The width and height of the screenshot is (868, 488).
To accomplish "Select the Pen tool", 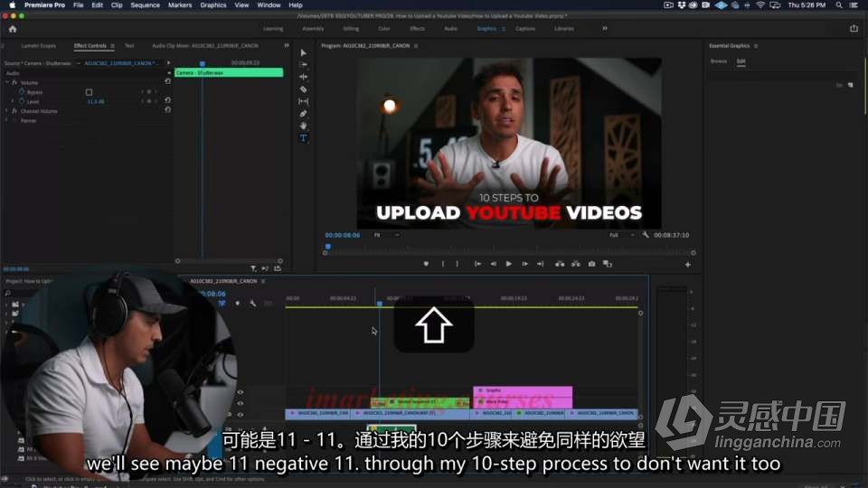I will coord(304,114).
